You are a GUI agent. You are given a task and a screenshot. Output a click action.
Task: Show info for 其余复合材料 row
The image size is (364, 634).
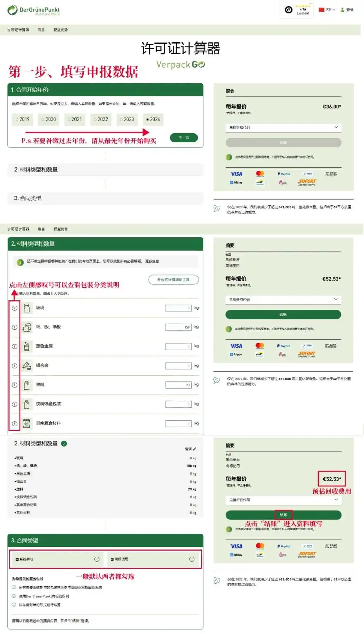pos(14,423)
